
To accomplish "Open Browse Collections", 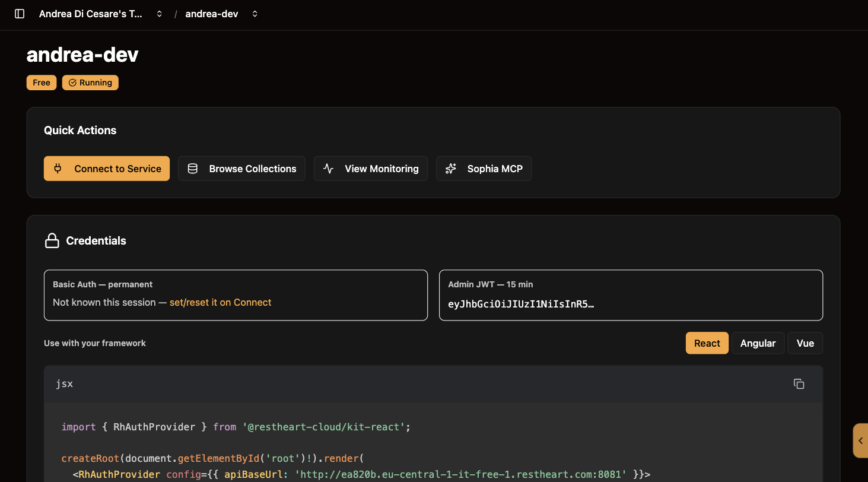I will coord(241,169).
